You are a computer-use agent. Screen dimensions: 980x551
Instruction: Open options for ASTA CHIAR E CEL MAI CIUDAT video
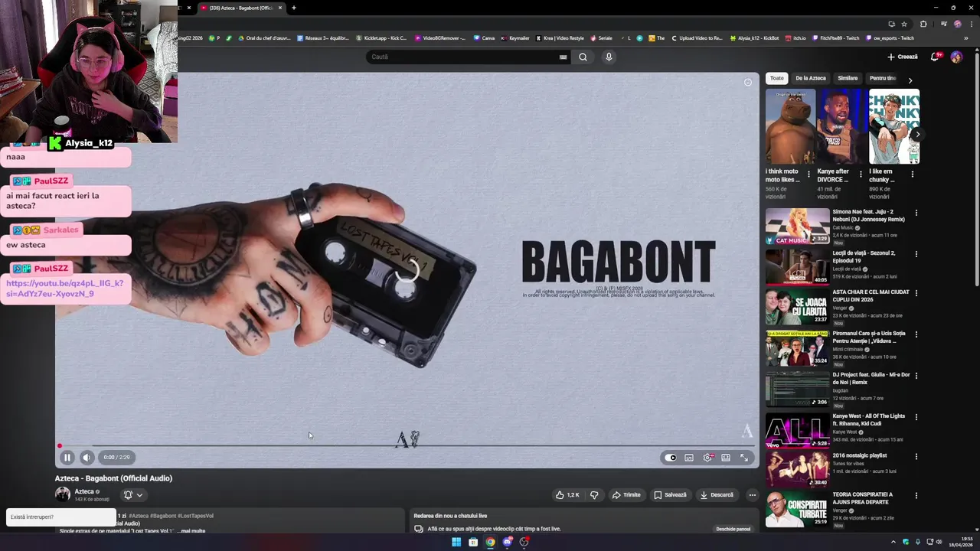916,293
